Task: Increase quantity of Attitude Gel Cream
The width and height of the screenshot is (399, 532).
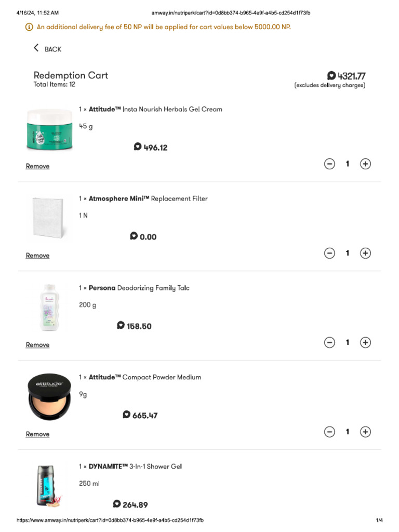Action: [365, 164]
